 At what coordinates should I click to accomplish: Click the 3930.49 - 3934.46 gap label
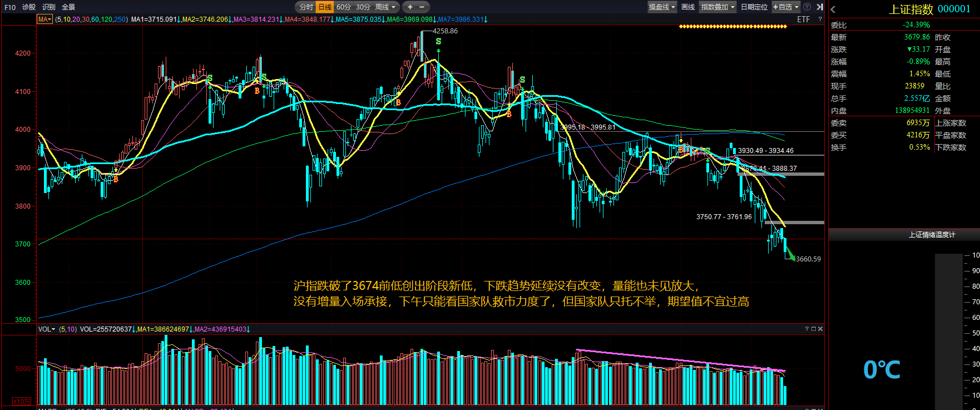(765, 151)
